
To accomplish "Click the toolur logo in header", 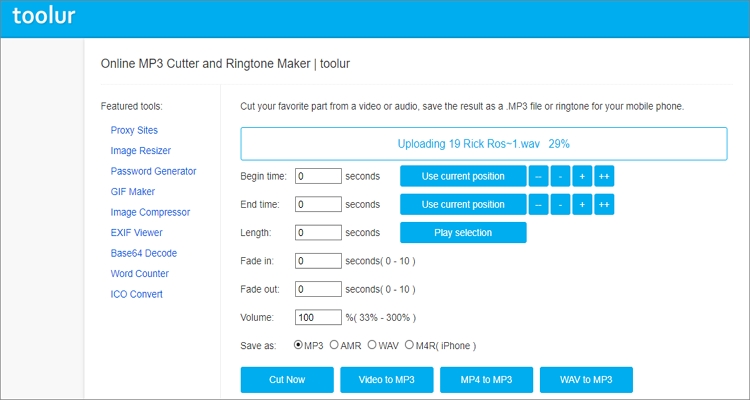I will tap(44, 16).
